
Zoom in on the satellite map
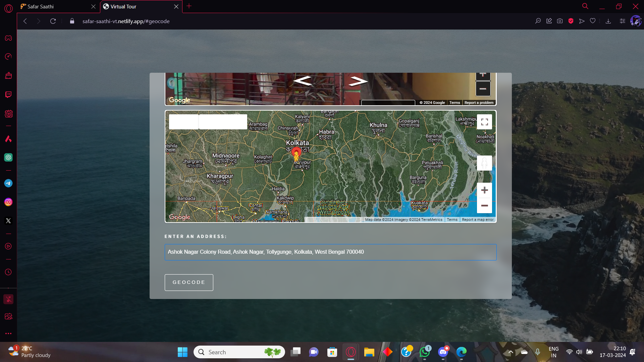(x=484, y=190)
